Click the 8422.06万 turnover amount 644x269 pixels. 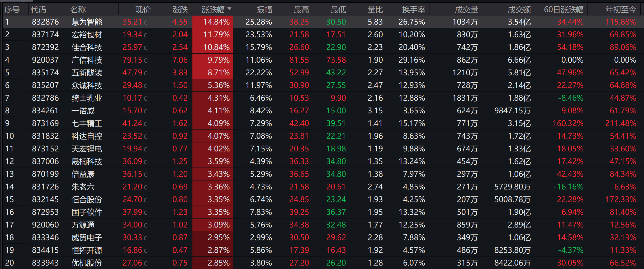(x=512, y=263)
